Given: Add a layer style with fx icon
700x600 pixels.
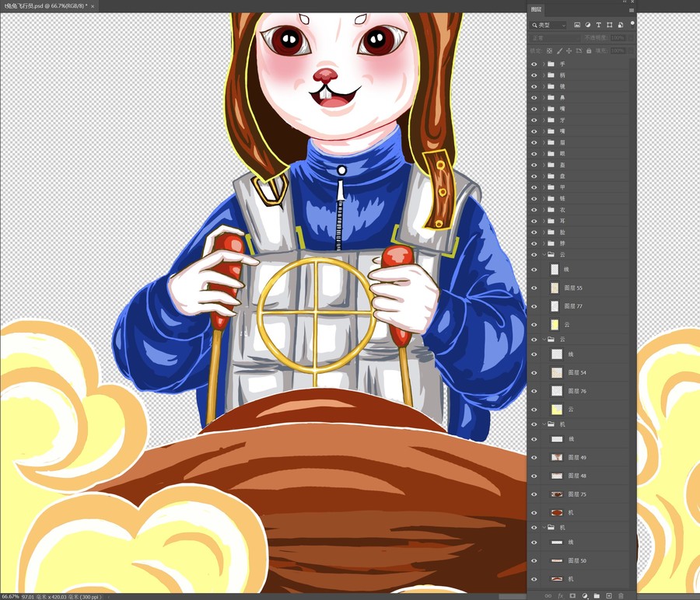Looking at the screenshot, I should tap(560, 595).
